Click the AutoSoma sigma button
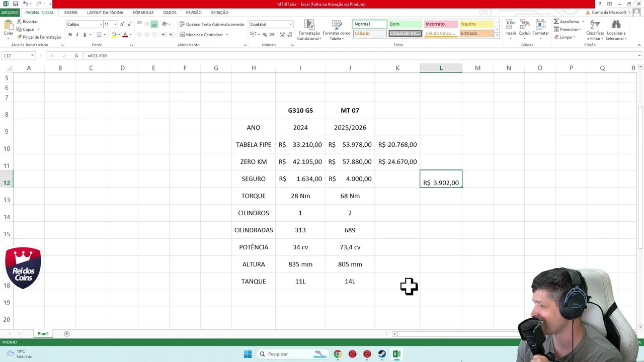 (567, 22)
